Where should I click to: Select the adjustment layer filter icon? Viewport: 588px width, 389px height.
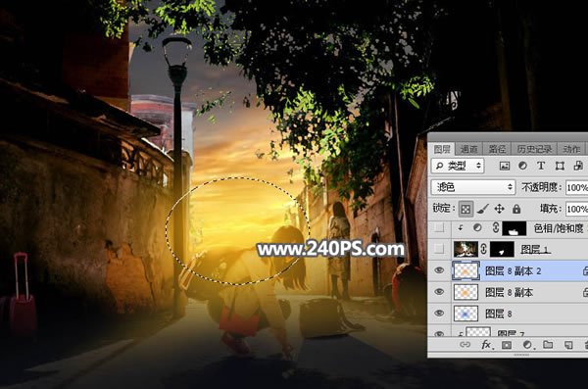pyautogui.click(x=522, y=166)
